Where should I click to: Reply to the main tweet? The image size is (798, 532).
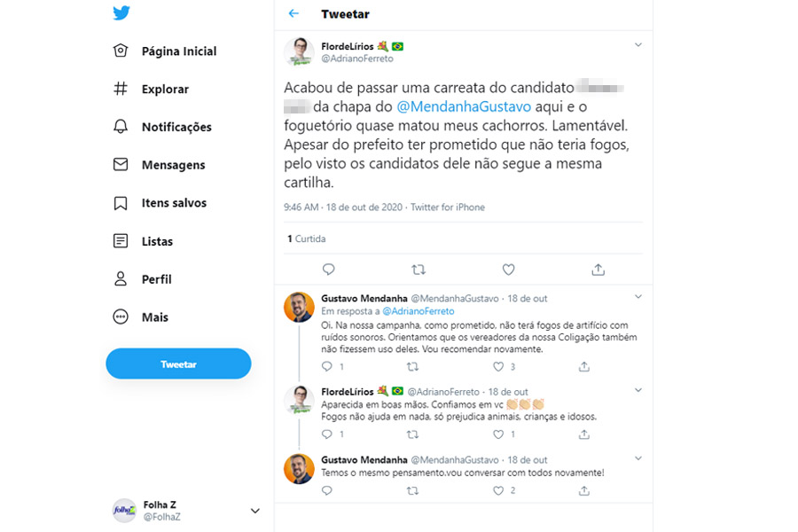click(x=328, y=270)
